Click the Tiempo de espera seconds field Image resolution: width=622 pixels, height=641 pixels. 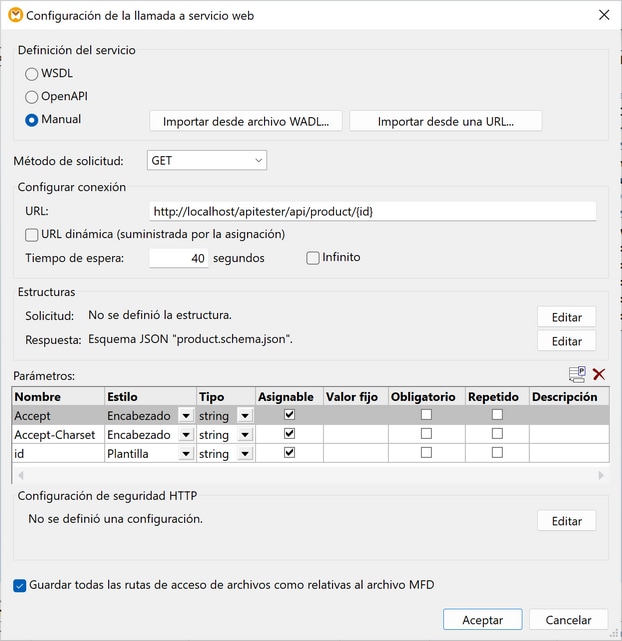pyautogui.click(x=179, y=258)
